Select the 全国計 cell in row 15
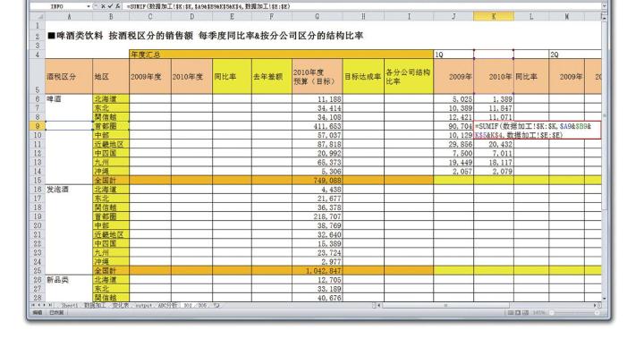Viewport: 644px width, 338px height. pyautogui.click(x=111, y=181)
